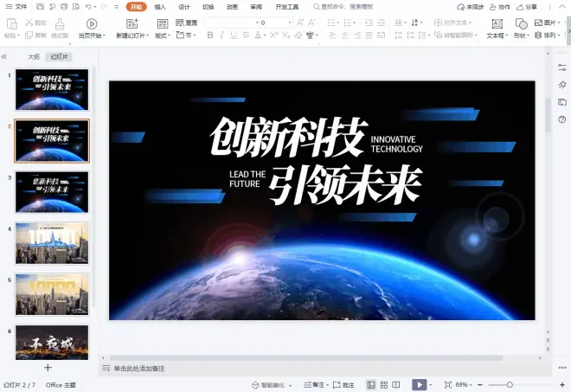Open the 动画 animations tab
The width and height of the screenshot is (571, 392).
[232, 7]
